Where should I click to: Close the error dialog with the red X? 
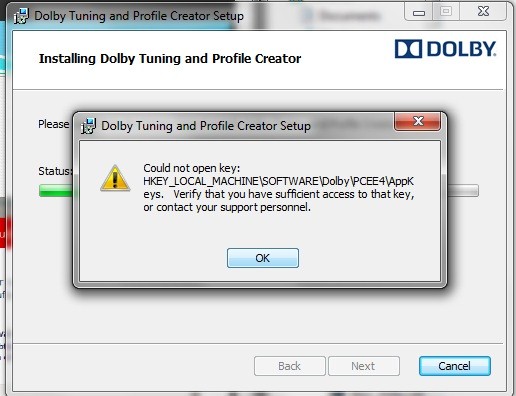(417, 121)
